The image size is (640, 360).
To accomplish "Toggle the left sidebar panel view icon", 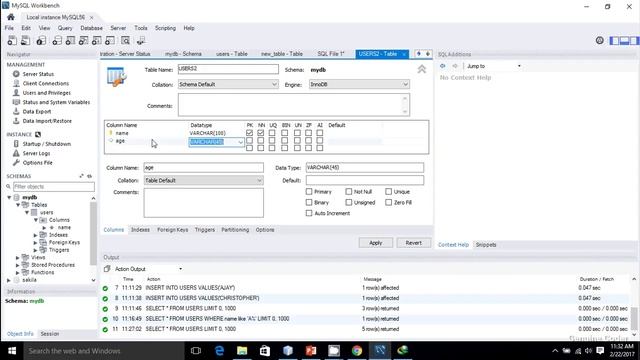I will pyautogui.click(x=613, y=40).
